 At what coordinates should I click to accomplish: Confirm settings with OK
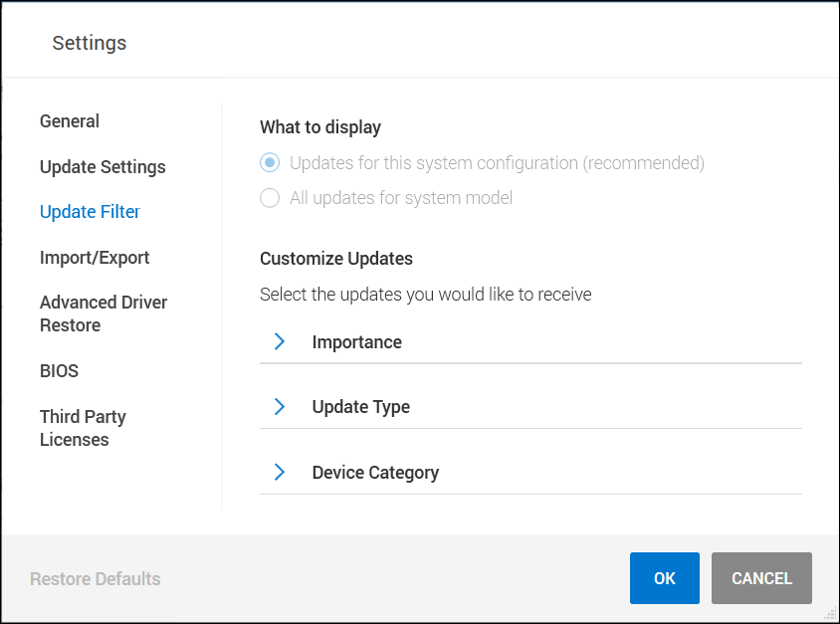pos(664,578)
